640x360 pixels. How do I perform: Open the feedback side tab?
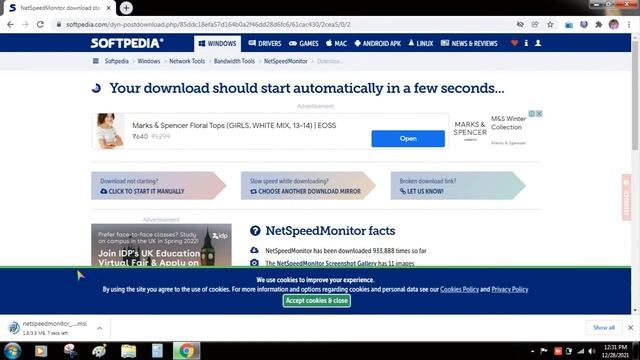(627, 198)
